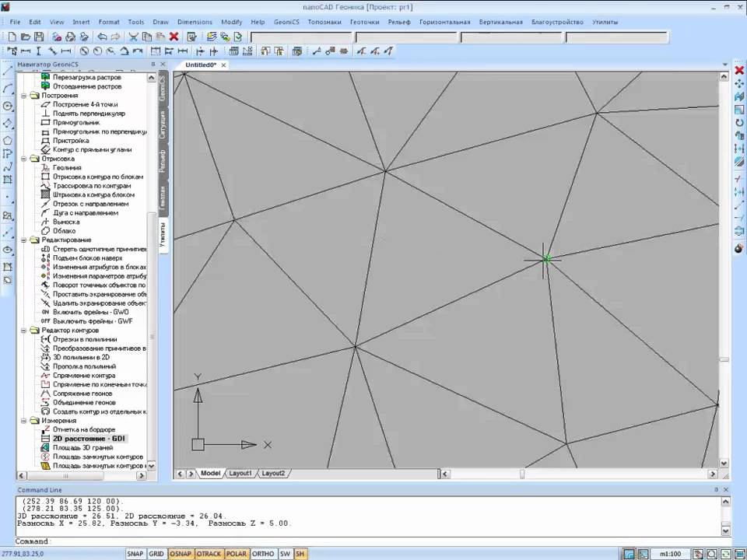The width and height of the screenshot is (747, 560).
Task: Select the Circle draw tool
Action: tap(8, 106)
